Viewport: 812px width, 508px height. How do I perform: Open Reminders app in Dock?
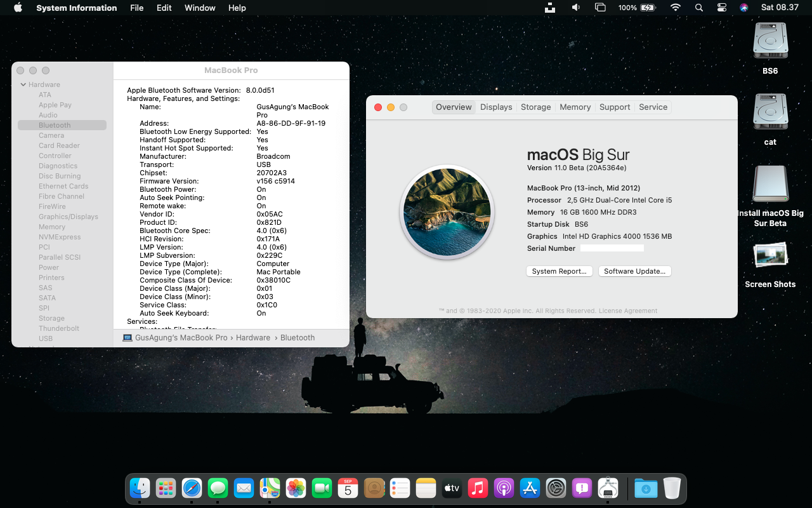(400, 488)
